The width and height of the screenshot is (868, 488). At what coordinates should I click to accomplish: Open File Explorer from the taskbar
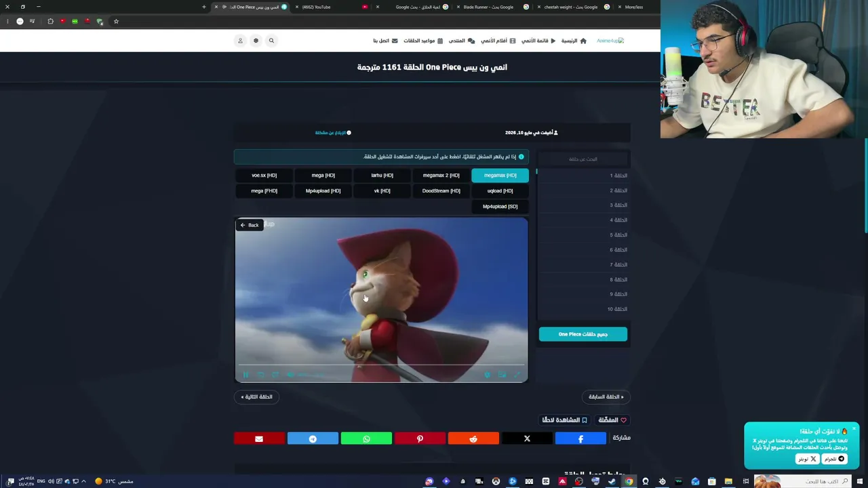728,481
